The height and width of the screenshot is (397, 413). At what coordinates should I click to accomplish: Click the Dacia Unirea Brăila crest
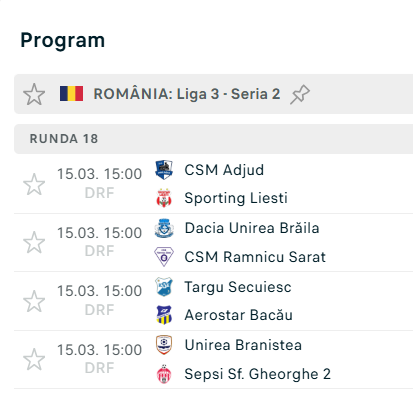[164, 228]
